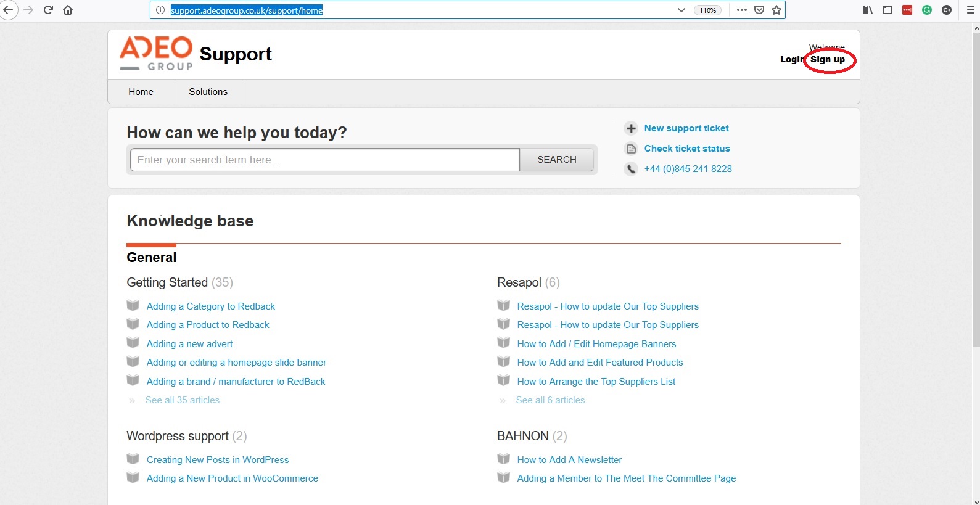Open New support ticket link
Viewport: 980px width, 505px height.
click(x=686, y=128)
